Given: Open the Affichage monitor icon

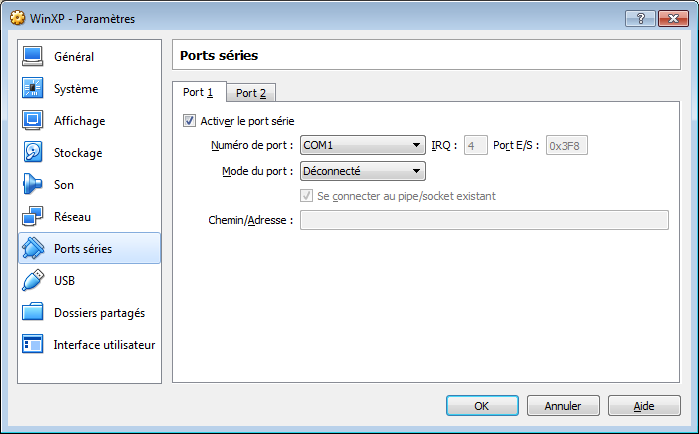Looking at the screenshot, I should (33, 121).
